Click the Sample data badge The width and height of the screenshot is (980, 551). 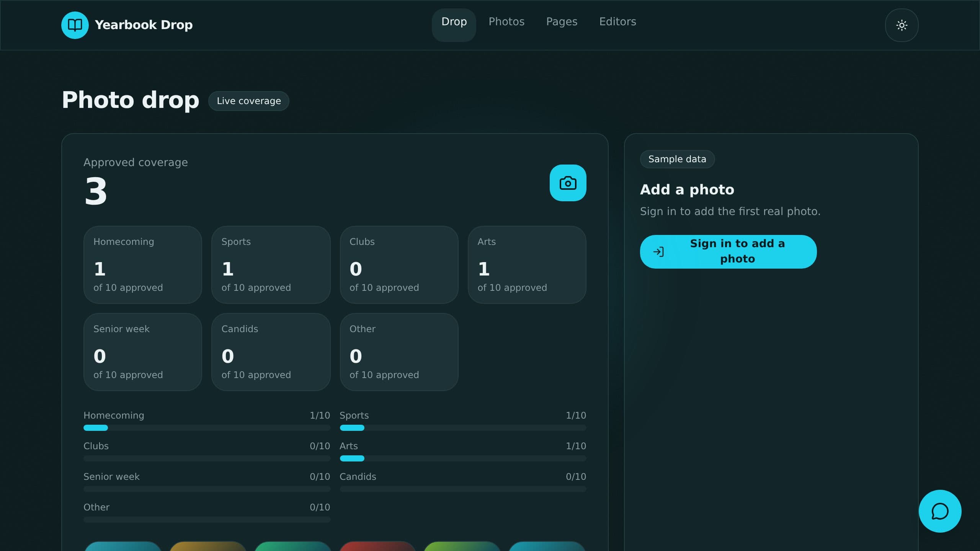[677, 159]
